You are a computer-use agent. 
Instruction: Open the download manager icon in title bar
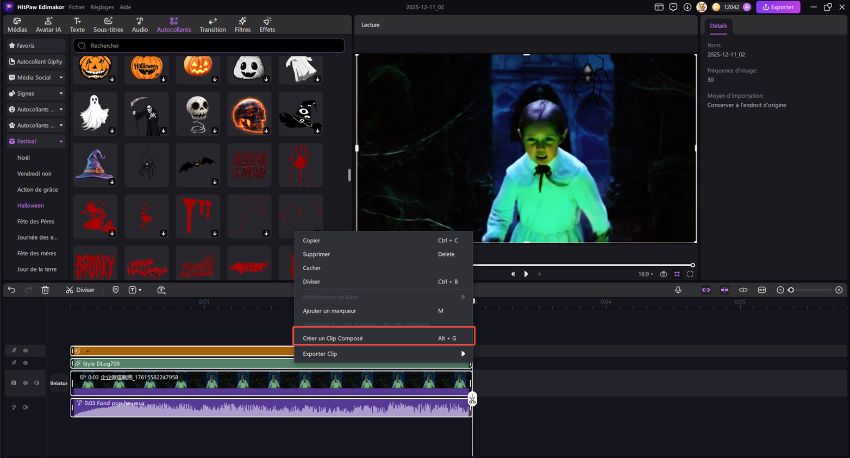687,7
